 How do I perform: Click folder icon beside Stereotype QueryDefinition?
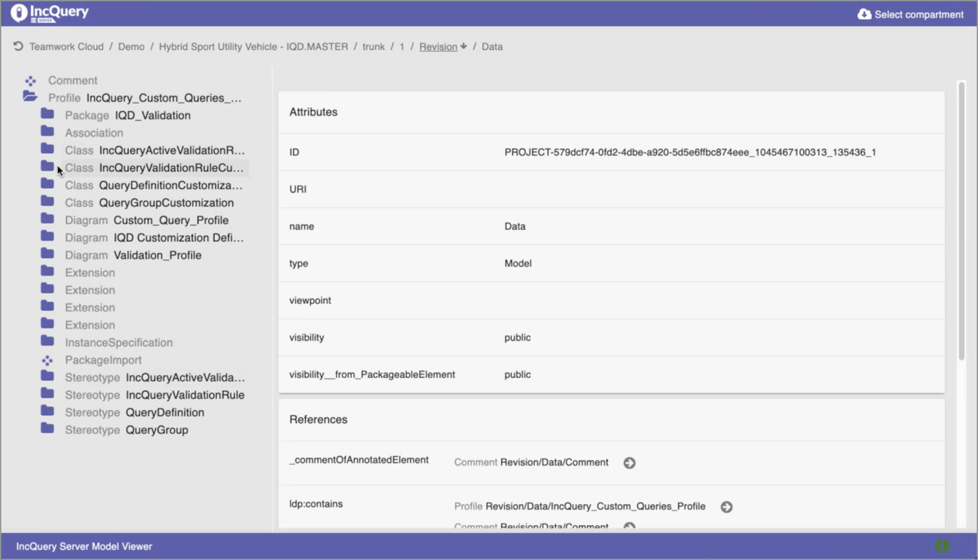[x=47, y=411]
